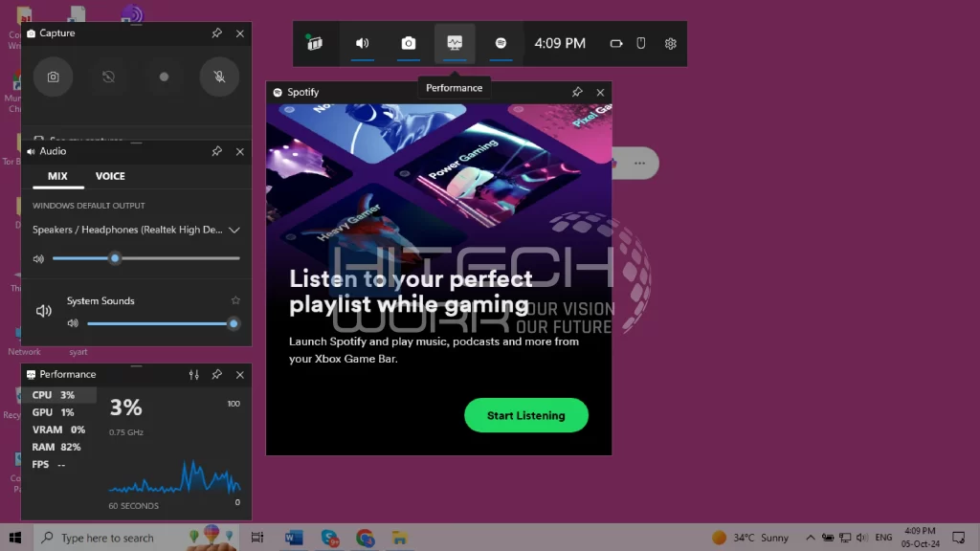Open the taskbar clock and date
The image size is (980, 551).
920,538
